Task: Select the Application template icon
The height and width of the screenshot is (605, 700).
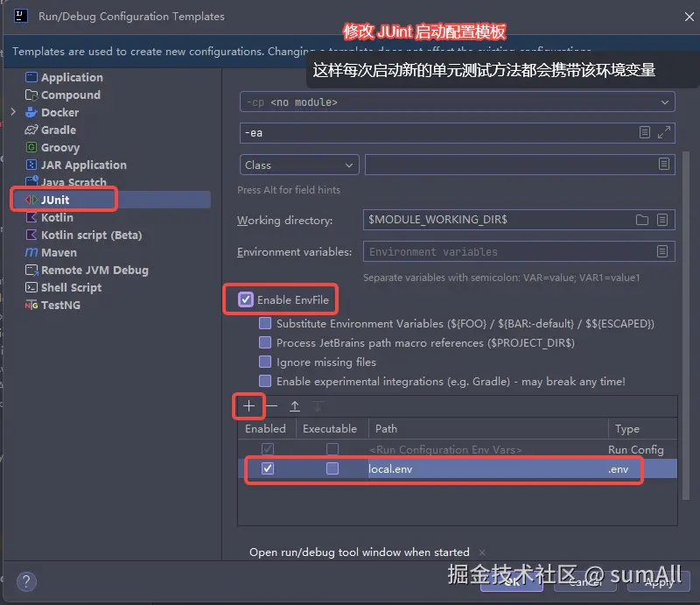Action: click(31, 77)
